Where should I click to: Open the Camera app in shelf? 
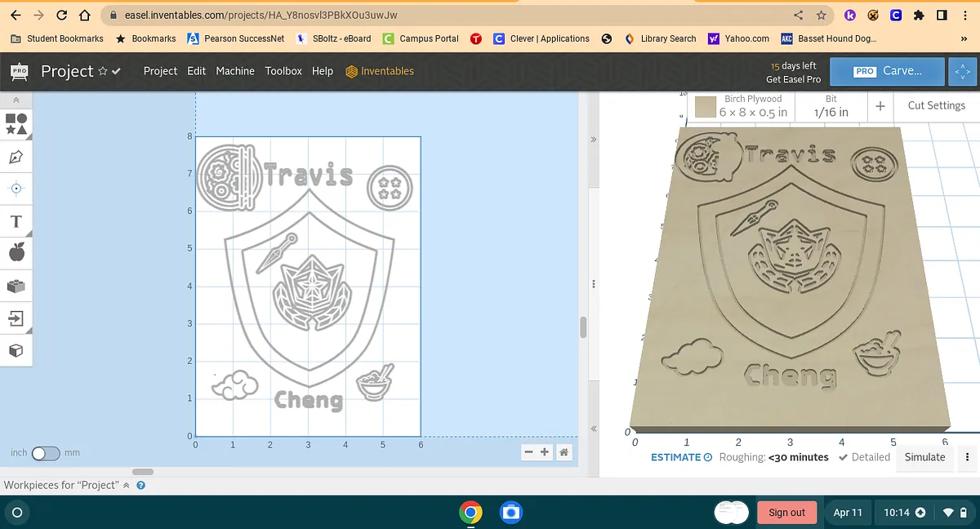[510, 513]
